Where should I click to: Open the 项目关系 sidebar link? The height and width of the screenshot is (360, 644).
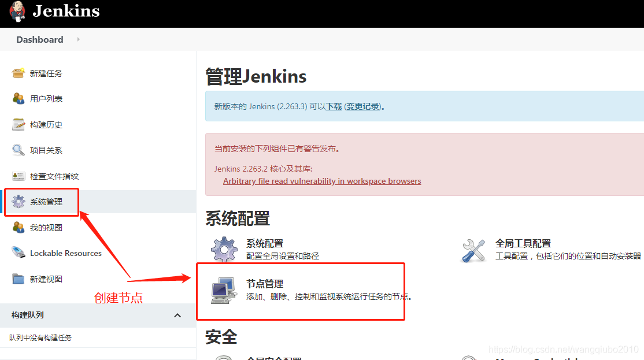coord(46,150)
